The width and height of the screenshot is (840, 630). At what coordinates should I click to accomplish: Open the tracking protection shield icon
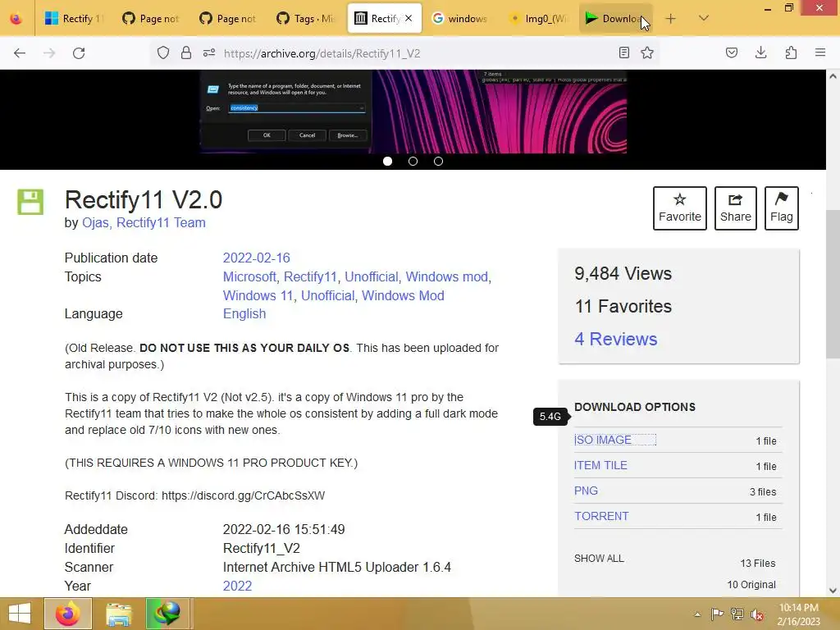163,53
